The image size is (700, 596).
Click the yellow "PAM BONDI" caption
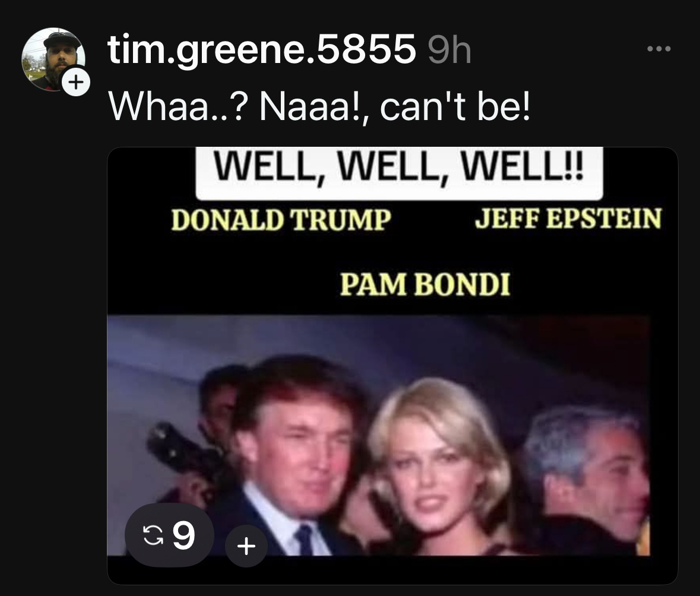425,284
